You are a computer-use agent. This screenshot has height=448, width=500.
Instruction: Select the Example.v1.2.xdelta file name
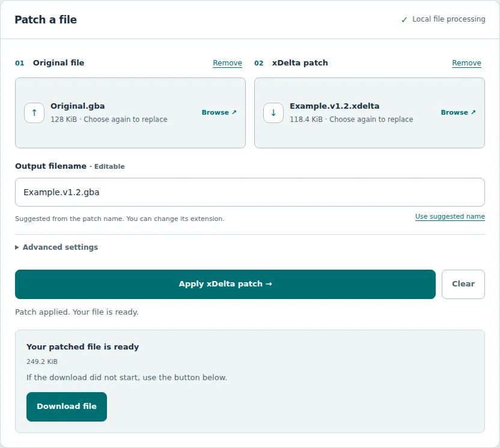tap(335, 106)
